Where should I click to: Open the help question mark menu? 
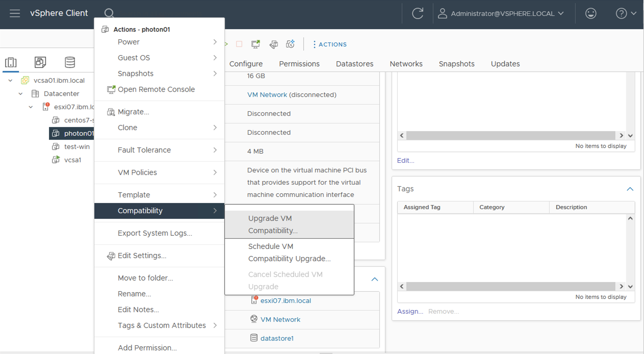[x=621, y=13]
